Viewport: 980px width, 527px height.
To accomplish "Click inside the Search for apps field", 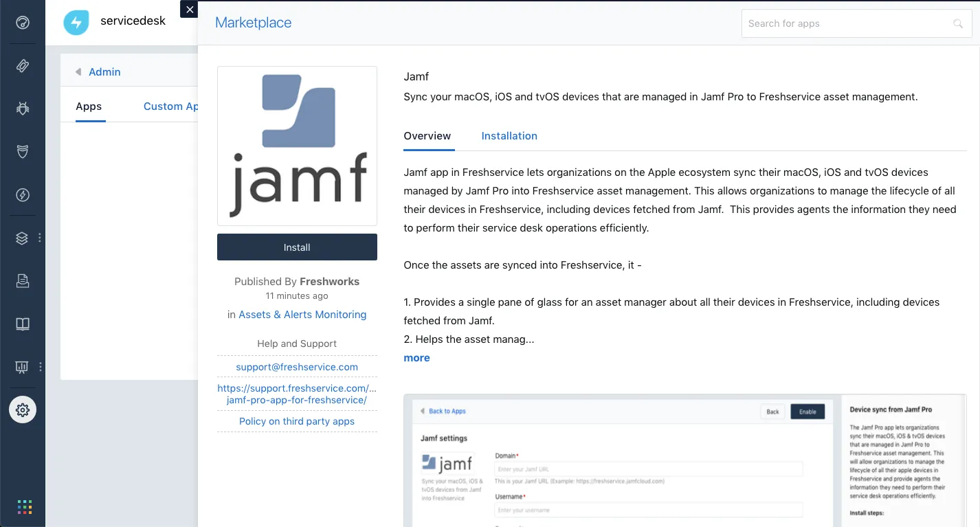I will tap(845, 23).
